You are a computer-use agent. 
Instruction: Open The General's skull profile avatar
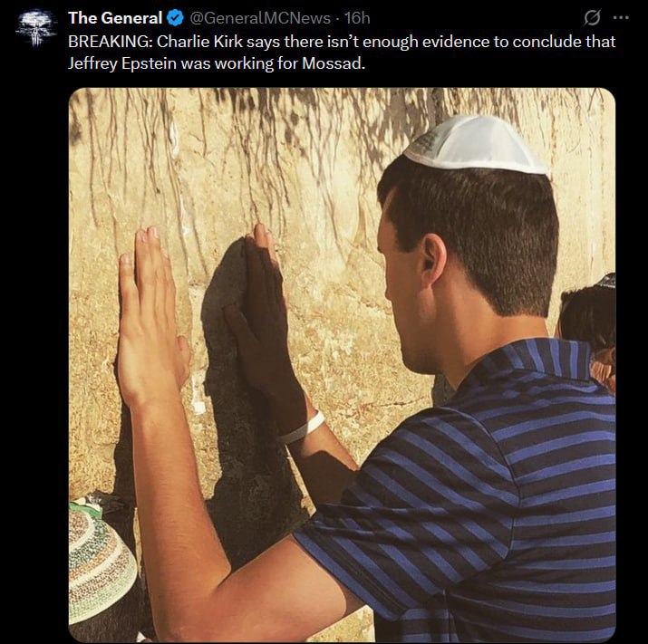(36, 28)
